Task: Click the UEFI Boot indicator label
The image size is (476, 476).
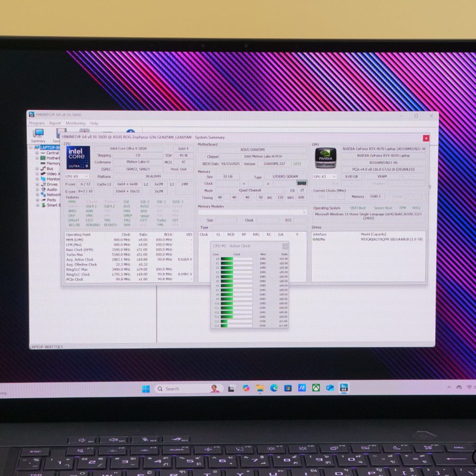Action: (x=358, y=208)
